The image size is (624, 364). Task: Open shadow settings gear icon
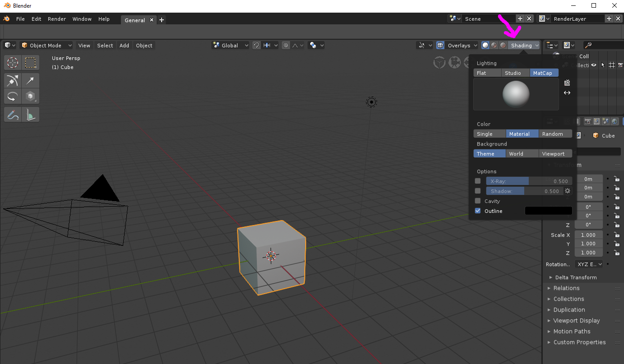[x=568, y=191]
